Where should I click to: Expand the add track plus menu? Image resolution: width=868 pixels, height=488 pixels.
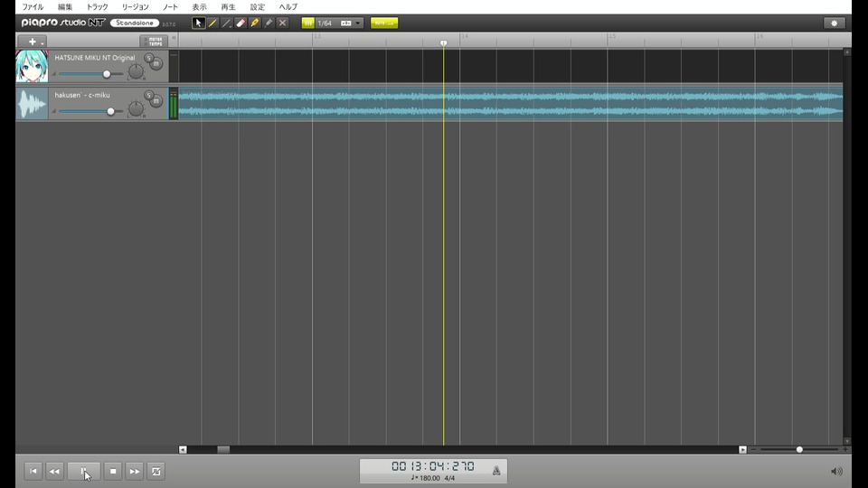click(x=33, y=42)
